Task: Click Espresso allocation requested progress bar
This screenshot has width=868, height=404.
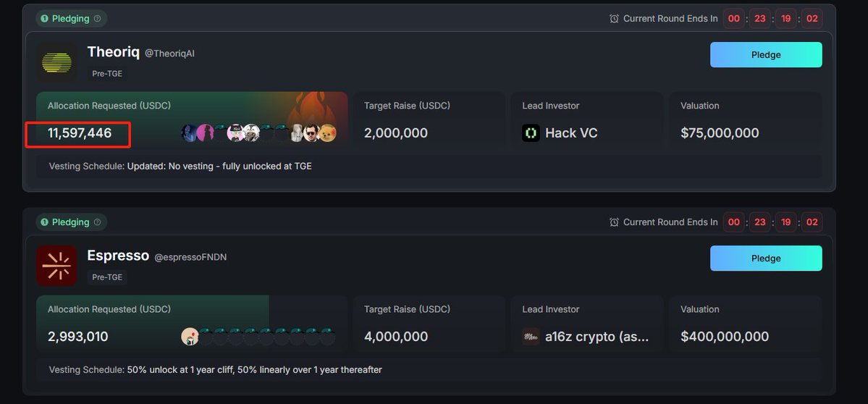Action: (192, 323)
